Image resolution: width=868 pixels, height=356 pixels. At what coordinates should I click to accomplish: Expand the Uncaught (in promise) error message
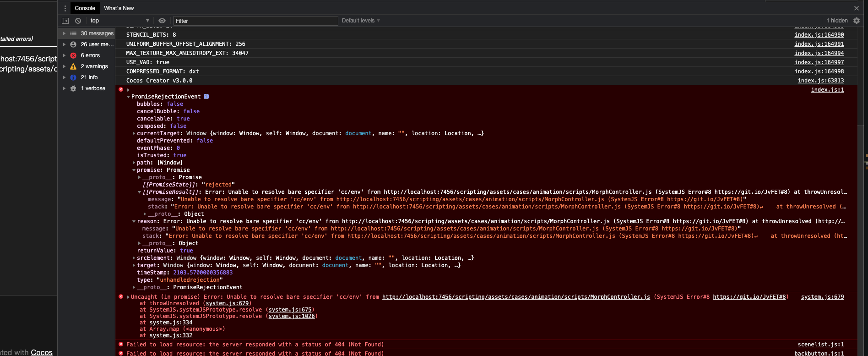point(128,297)
